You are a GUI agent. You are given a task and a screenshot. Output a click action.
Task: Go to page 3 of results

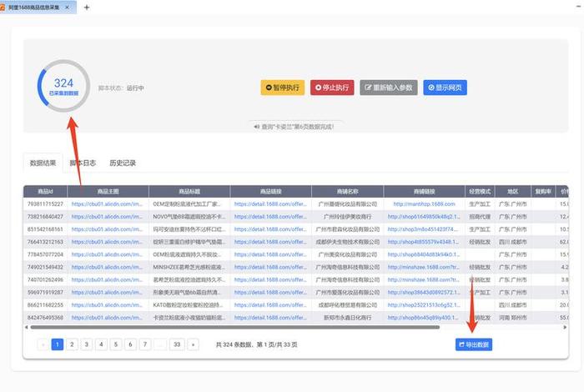87,344
